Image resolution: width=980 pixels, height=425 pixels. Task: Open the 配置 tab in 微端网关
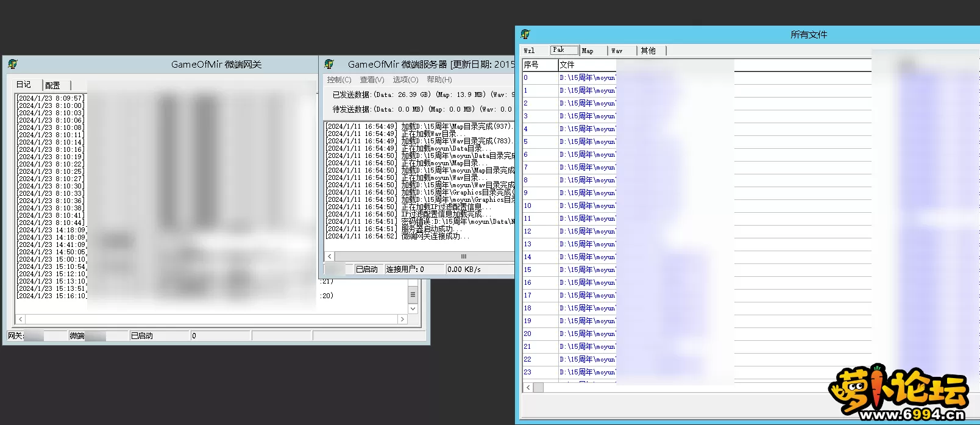tap(53, 85)
